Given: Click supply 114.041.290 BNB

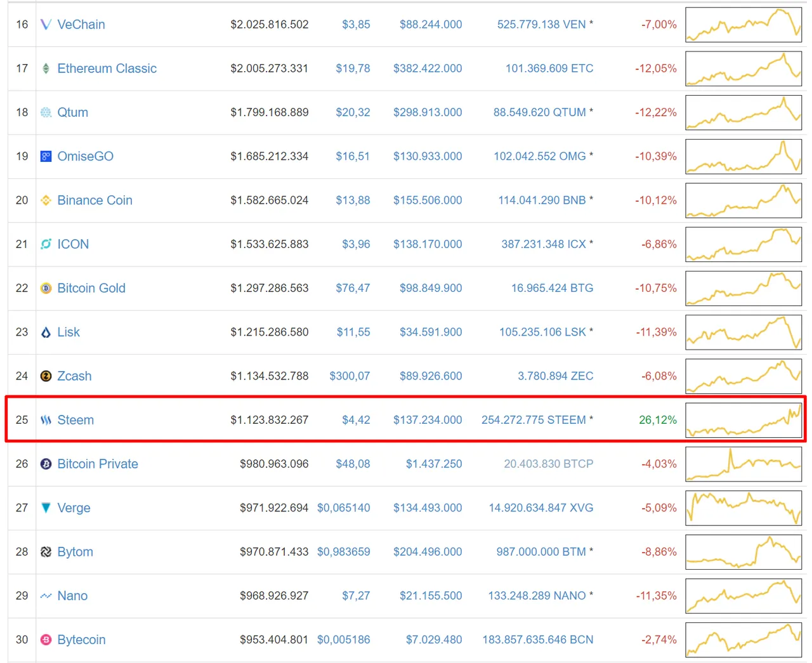Looking at the screenshot, I should tap(542, 200).
